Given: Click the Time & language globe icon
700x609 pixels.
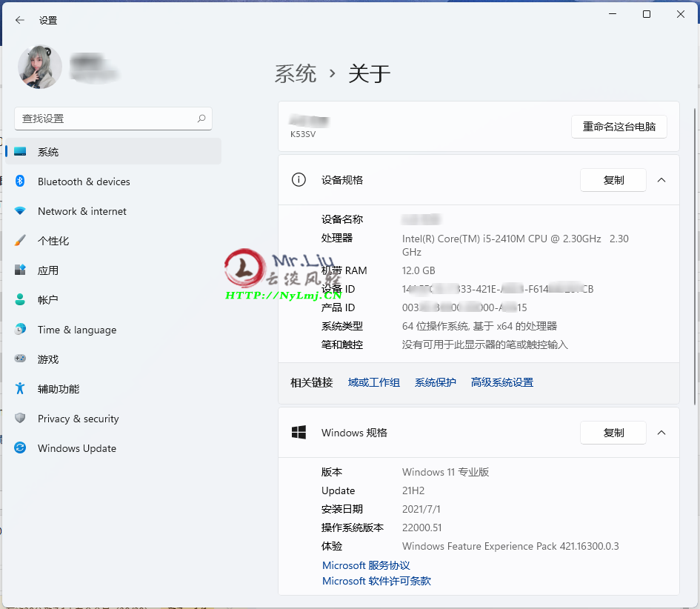Looking at the screenshot, I should [x=20, y=329].
